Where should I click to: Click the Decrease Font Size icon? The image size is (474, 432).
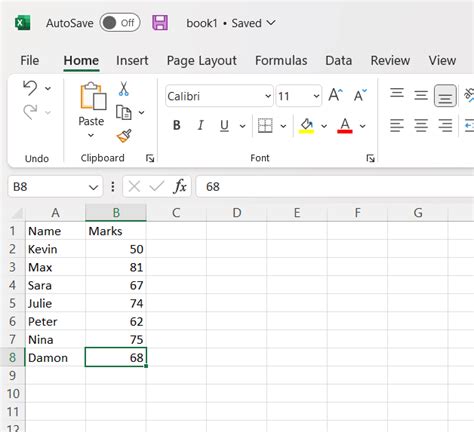[360, 96]
